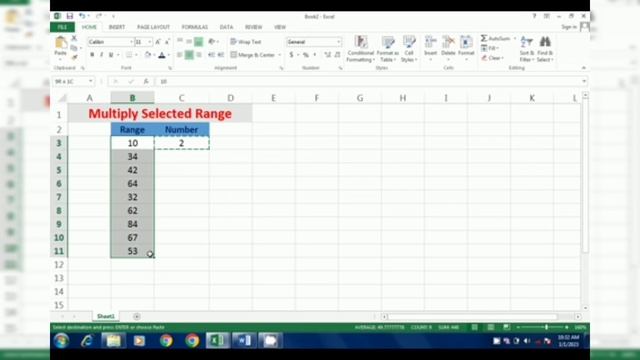Viewport: 640px width, 360px height.
Task: Add a new sheet with plus button
Action: point(137,316)
